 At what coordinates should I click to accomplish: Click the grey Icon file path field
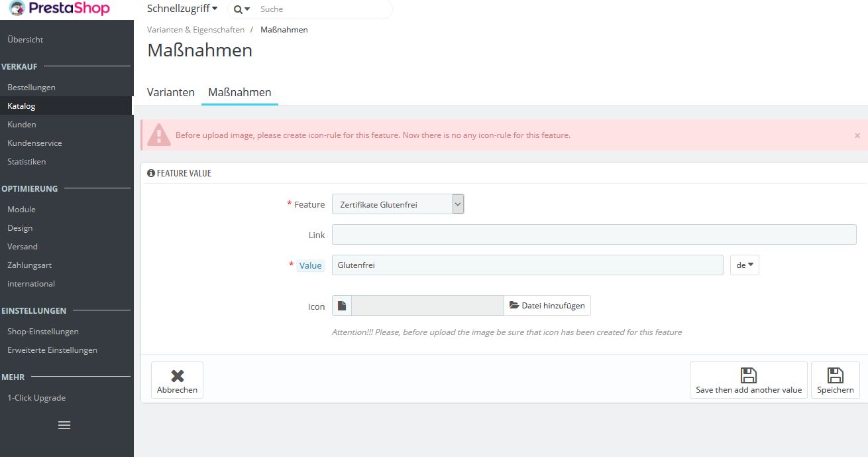(427, 306)
